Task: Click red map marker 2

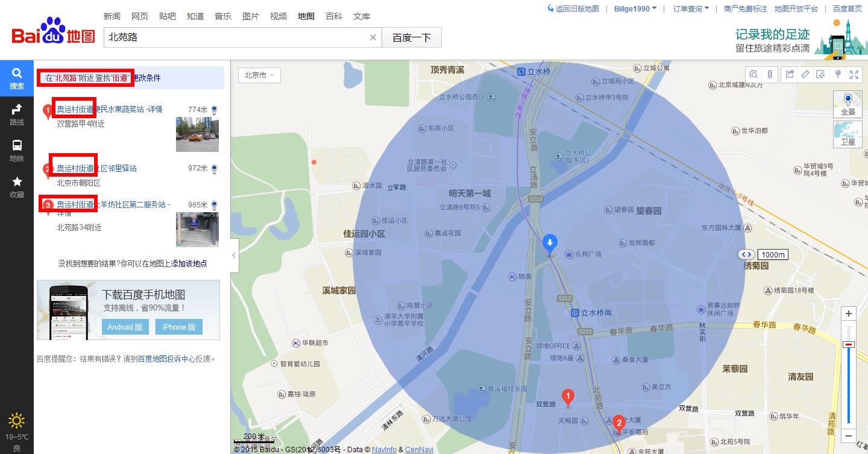Action: click(618, 424)
